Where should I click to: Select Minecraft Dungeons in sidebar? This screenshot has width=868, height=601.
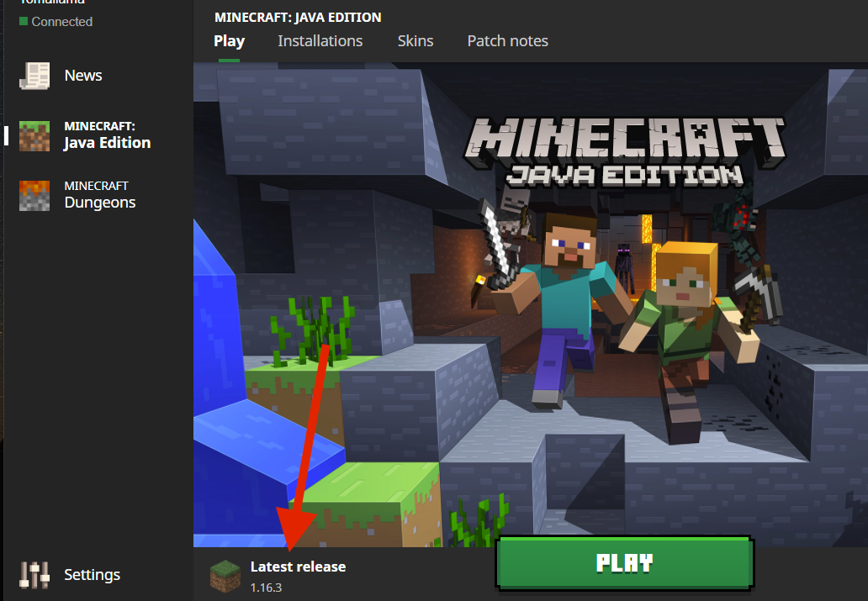click(x=99, y=195)
